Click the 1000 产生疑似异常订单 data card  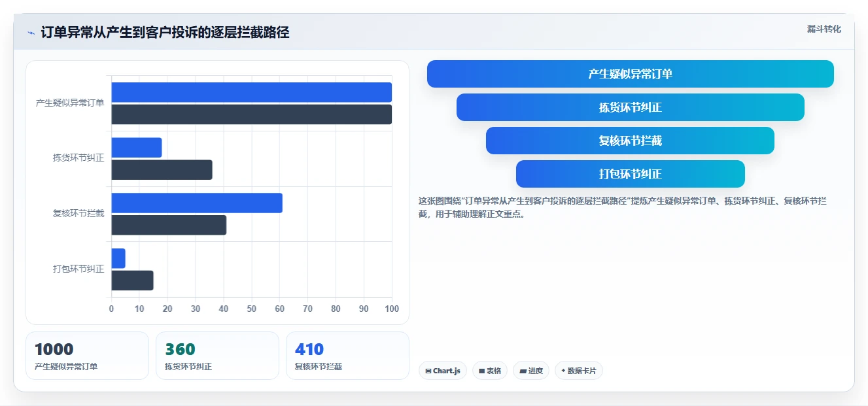(87, 356)
